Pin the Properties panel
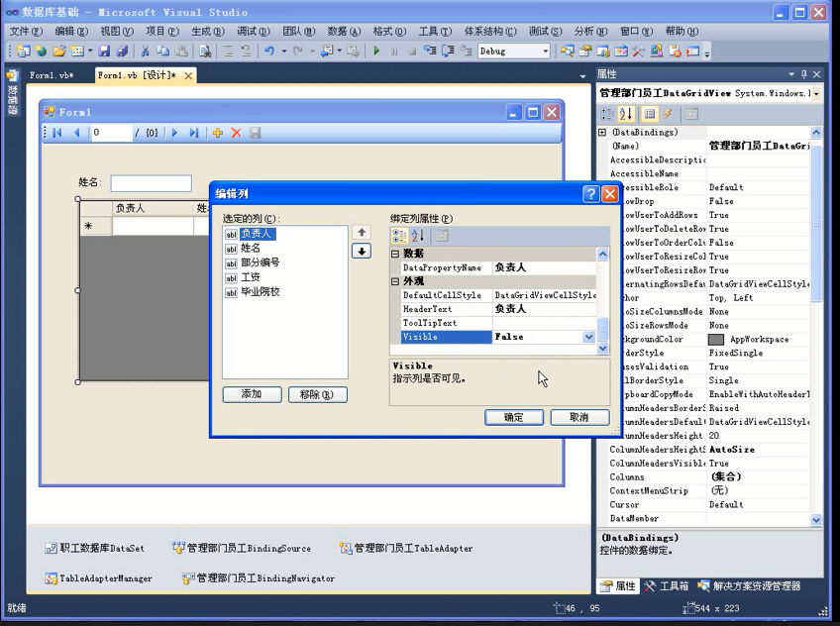 tap(804, 74)
